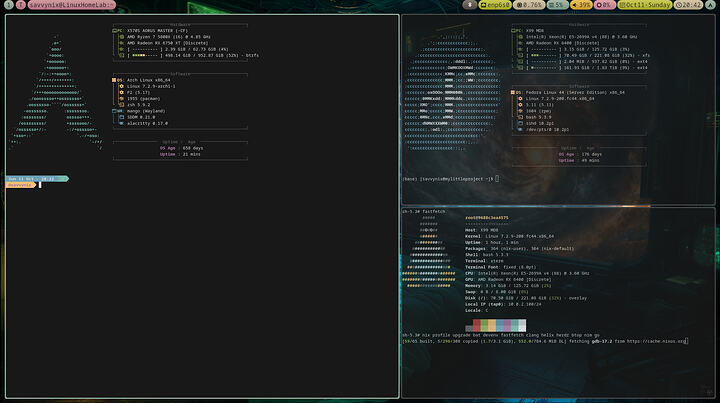Click 'OS Age : 176 days' in Fedora pane
720x403 pixels.
click(x=580, y=155)
